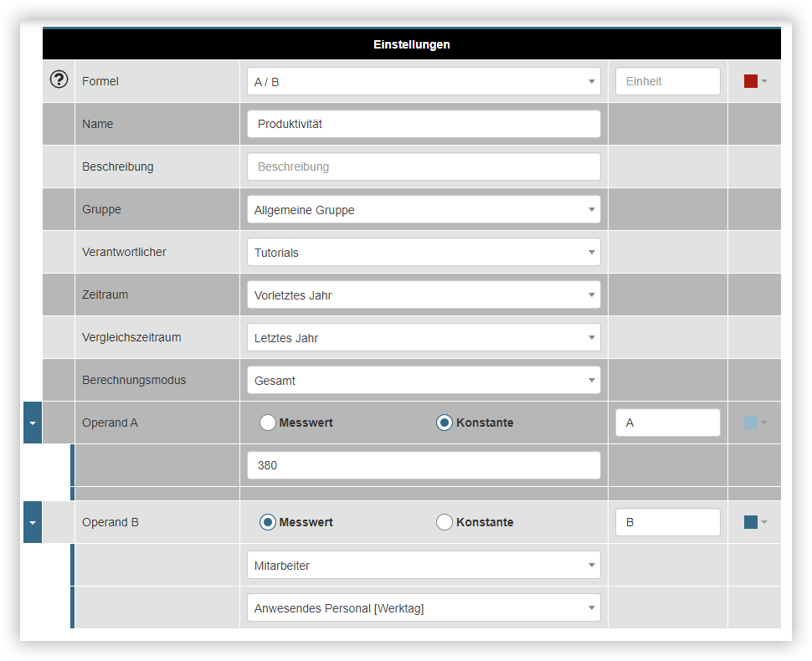Enable Messwert radio for Operand B

[267, 521]
